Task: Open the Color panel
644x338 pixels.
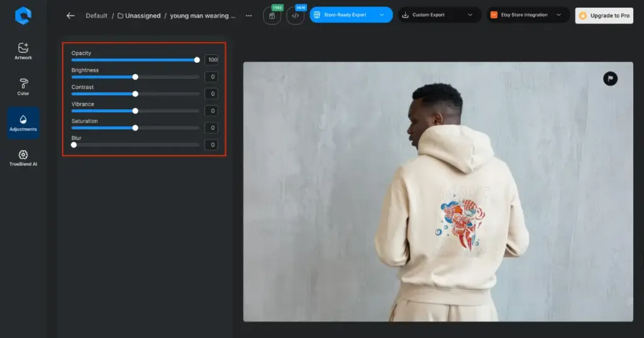Action: pos(23,87)
